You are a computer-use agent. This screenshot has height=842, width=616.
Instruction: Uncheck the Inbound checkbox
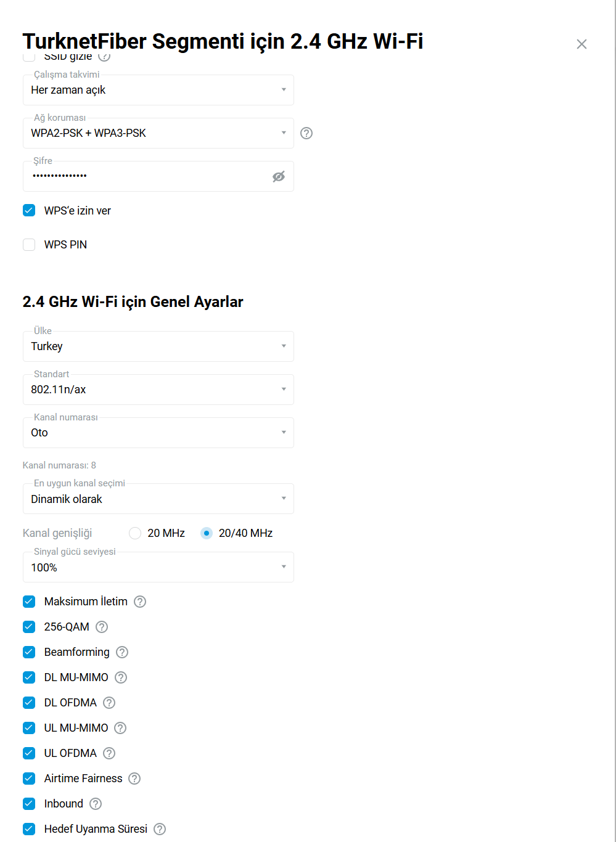pyautogui.click(x=29, y=804)
